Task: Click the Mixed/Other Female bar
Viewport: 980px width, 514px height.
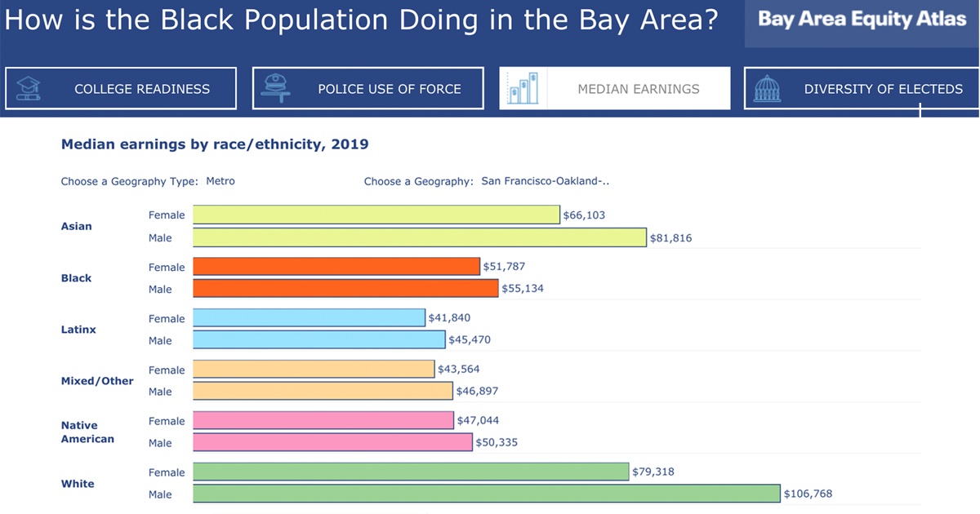Action: (x=314, y=370)
